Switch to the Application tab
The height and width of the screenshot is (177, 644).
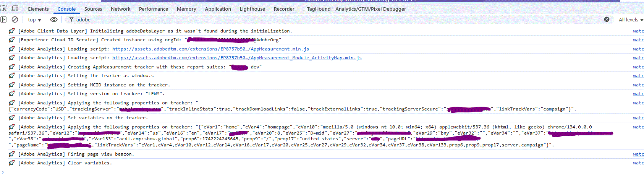click(218, 9)
